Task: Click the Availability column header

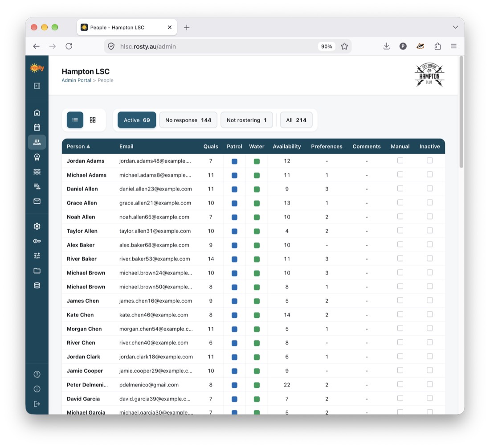Action: (286, 146)
